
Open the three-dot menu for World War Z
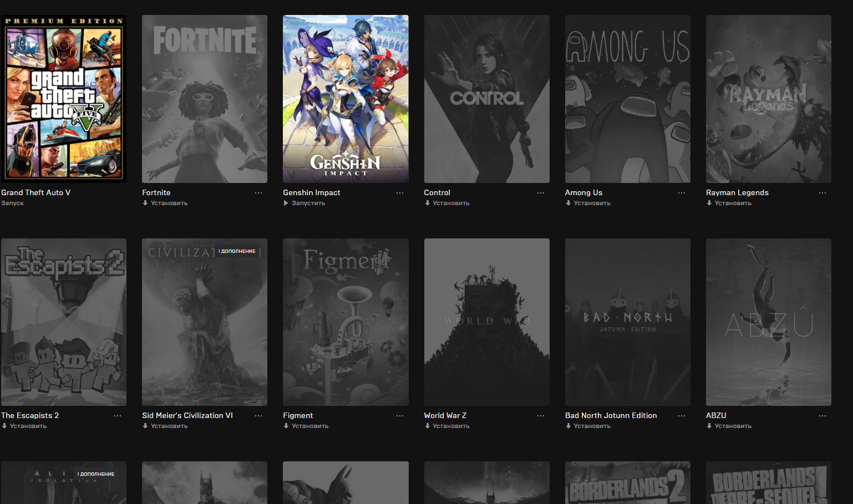(x=541, y=416)
